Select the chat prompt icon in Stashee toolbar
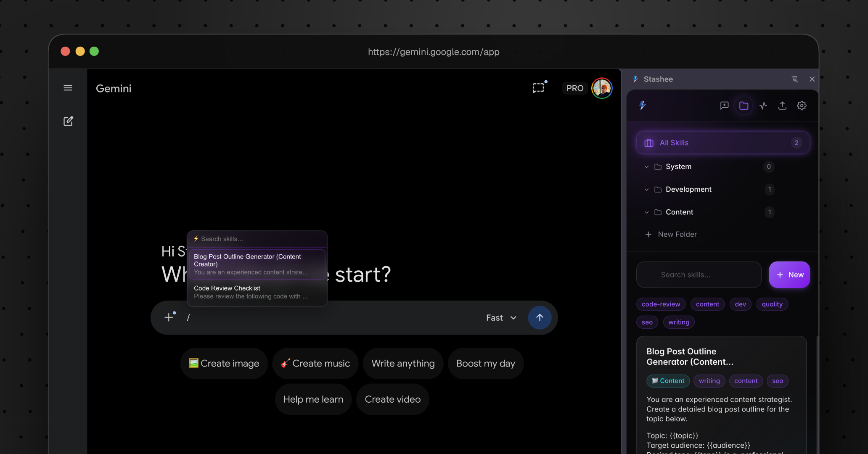Image resolution: width=868 pixels, height=454 pixels. (x=724, y=106)
